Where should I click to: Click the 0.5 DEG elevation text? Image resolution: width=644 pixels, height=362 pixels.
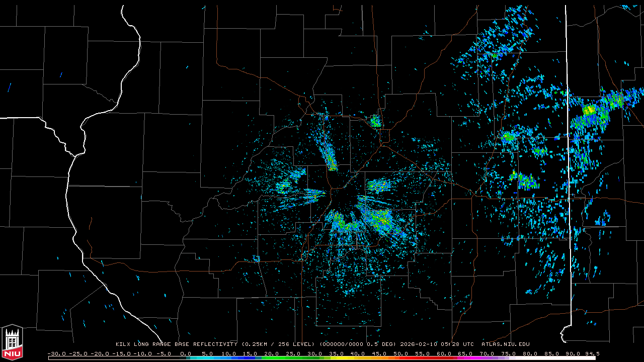381,344
